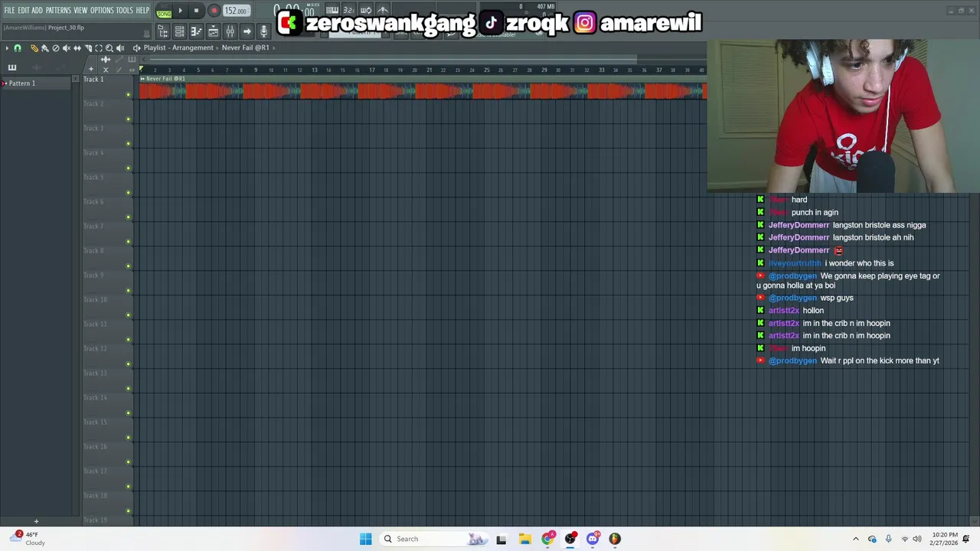Screen dimensions: 980x551
Task: Open the Mixer with faders icon
Action: [x=230, y=31]
